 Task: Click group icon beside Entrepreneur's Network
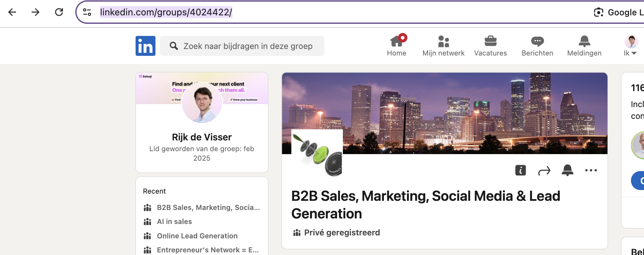pyautogui.click(x=148, y=250)
